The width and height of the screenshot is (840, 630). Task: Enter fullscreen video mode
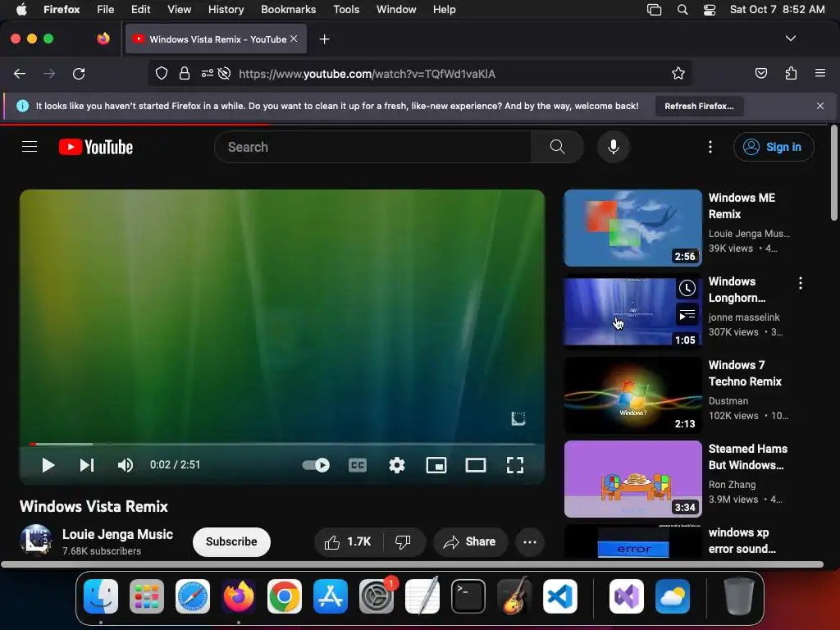tap(515, 465)
